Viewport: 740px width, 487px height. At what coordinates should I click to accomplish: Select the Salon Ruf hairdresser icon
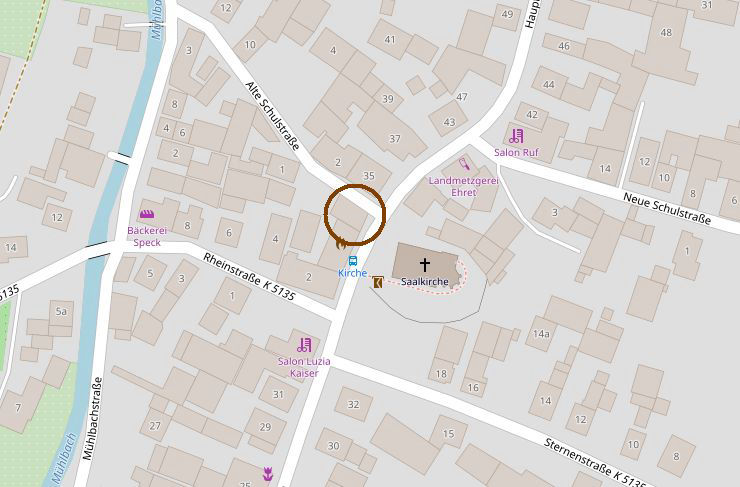(516, 136)
